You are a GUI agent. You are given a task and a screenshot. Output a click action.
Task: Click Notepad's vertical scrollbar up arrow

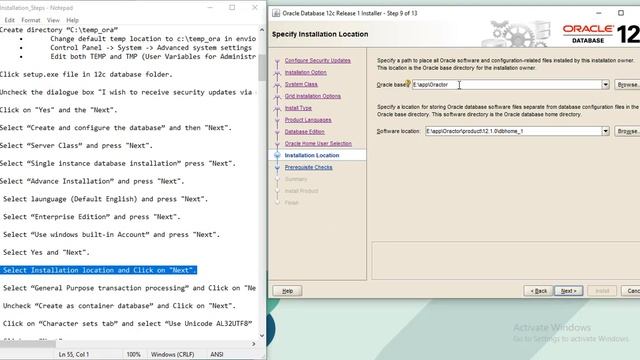262,30
